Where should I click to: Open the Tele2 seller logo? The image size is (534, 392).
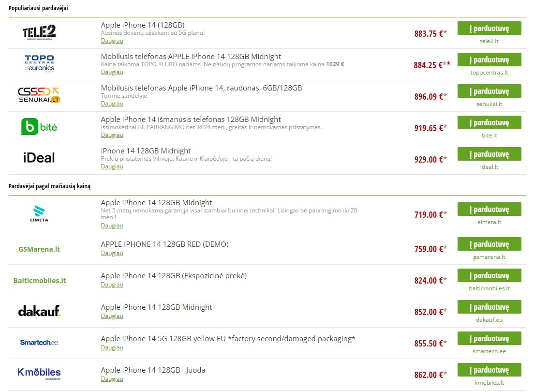click(39, 32)
